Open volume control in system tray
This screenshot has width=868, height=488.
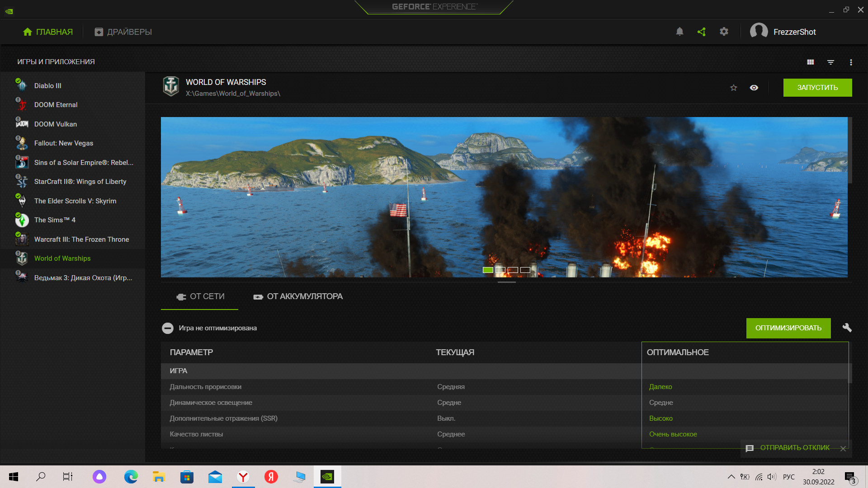click(772, 477)
